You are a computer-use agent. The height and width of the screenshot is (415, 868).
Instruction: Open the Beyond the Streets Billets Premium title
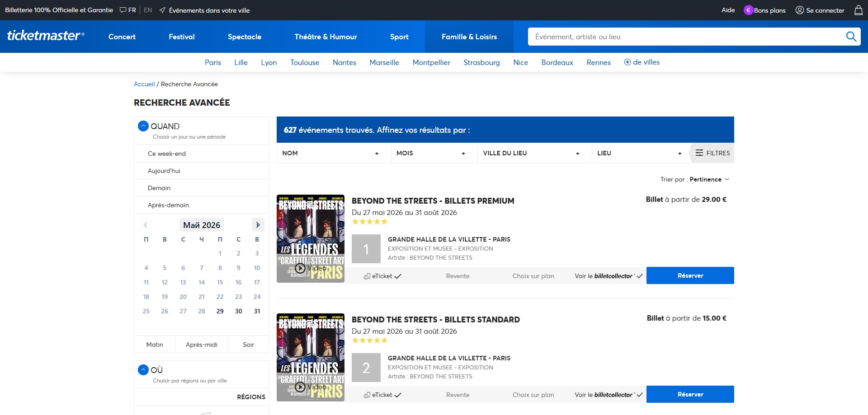click(x=433, y=201)
